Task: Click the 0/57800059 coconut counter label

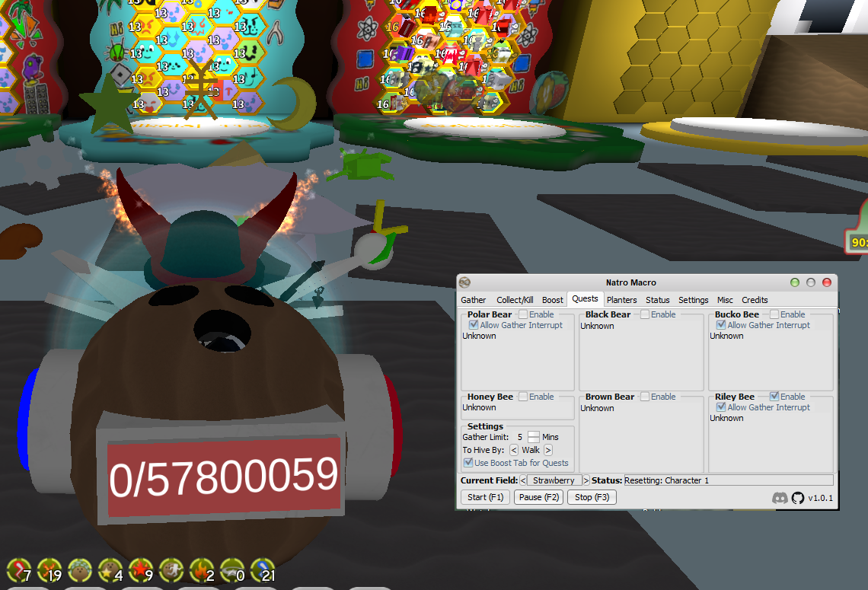Action: click(224, 477)
